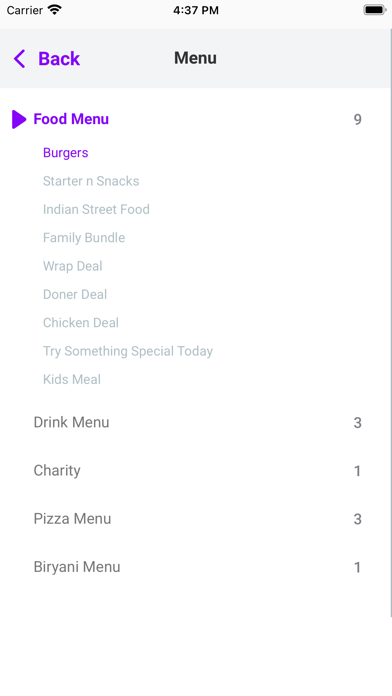
Task: Tap the purple back chevron icon
Action: point(20,59)
